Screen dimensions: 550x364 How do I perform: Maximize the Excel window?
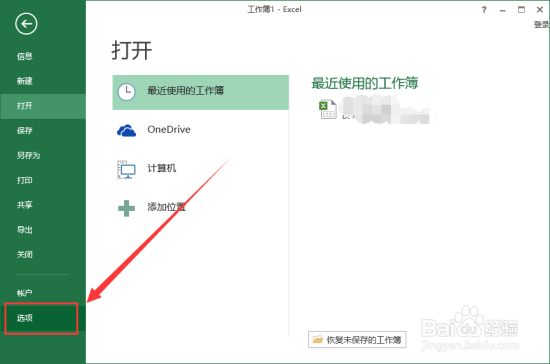(x=522, y=10)
